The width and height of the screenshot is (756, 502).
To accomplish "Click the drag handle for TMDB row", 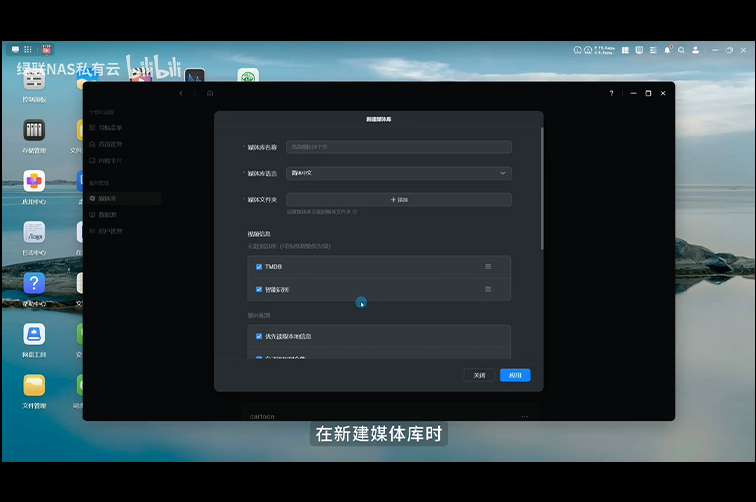I will tap(488, 266).
